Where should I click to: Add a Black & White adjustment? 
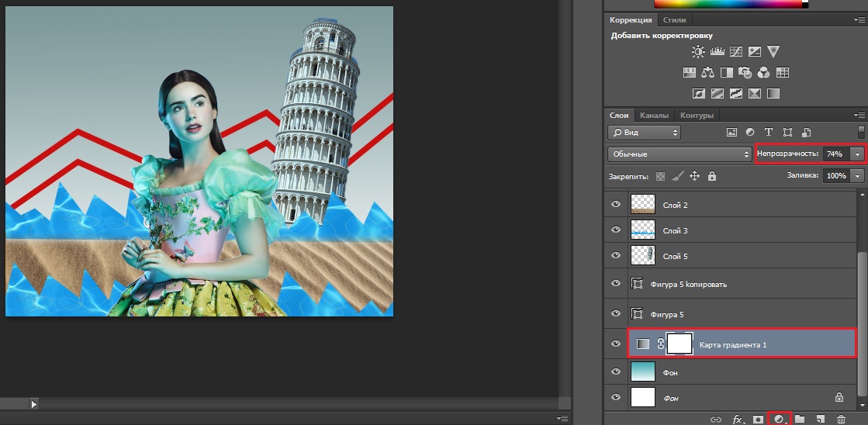point(726,72)
